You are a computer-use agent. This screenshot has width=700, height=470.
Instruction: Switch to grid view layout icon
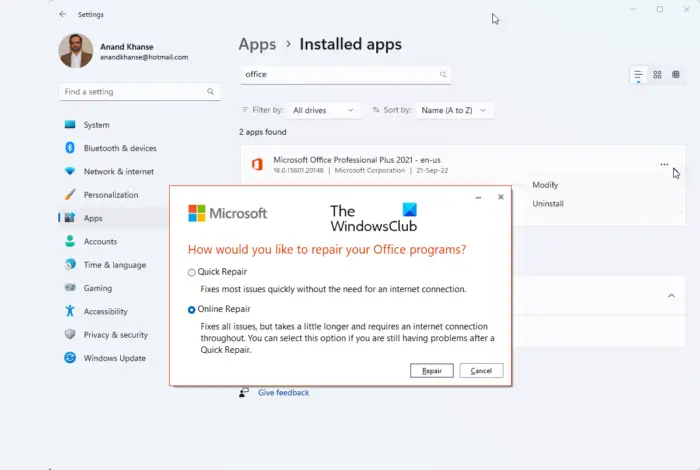657,75
